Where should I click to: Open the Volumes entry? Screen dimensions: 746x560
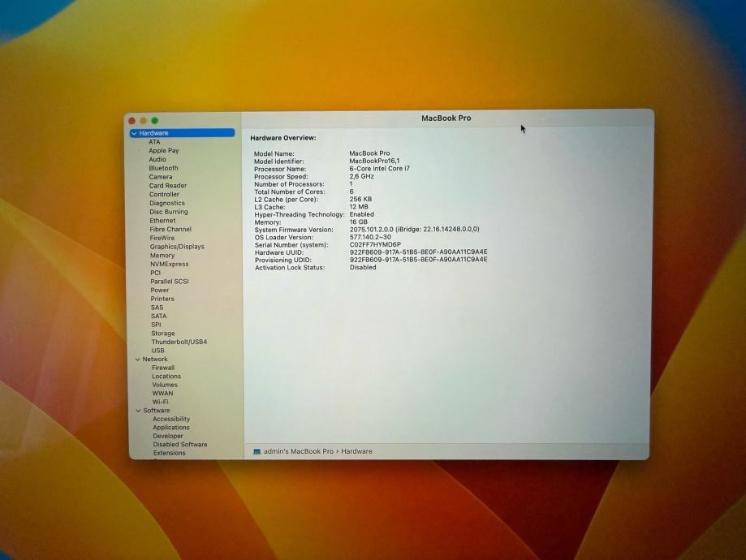pyautogui.click(x=165, y=385)
